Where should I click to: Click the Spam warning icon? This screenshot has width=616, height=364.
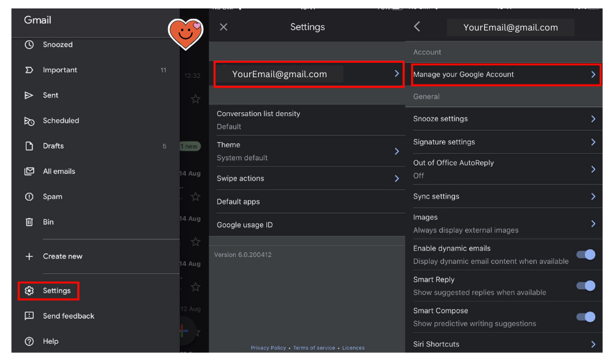pos(29,197)
